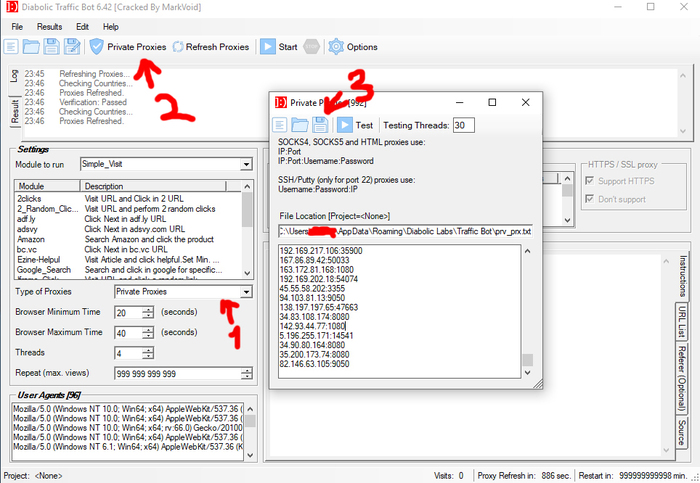The image size is (700, 483).
Task: Click the Diabolic Traffic Bot title bar logo
Action: 12,7
